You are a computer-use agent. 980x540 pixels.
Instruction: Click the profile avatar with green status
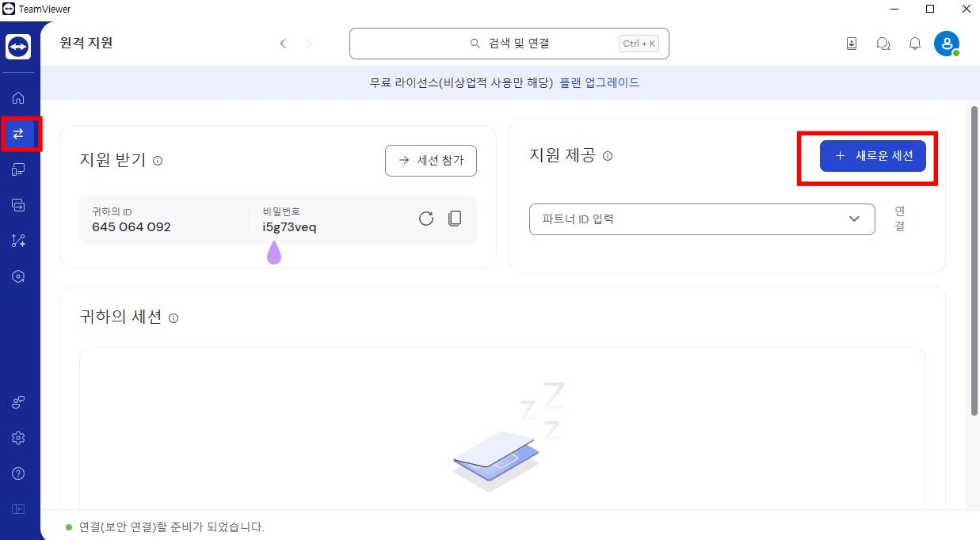point(948,44)
